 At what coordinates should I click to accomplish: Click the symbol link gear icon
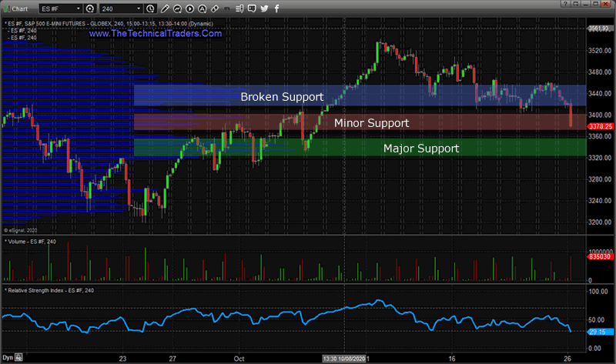click(x=90, y=8)
